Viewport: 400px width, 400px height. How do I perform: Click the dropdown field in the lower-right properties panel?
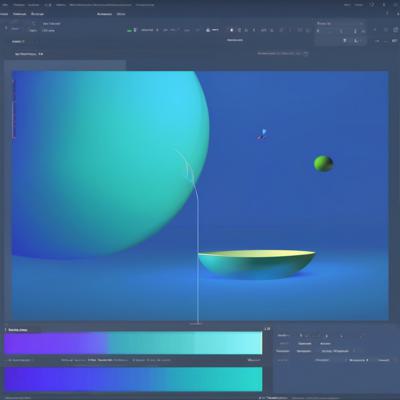coord(357,360)
